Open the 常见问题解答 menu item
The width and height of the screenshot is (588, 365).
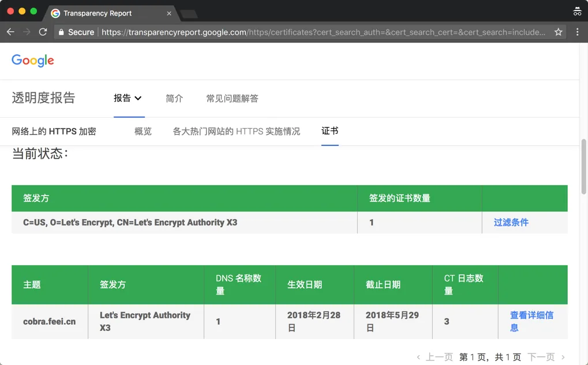click(232, 99)
